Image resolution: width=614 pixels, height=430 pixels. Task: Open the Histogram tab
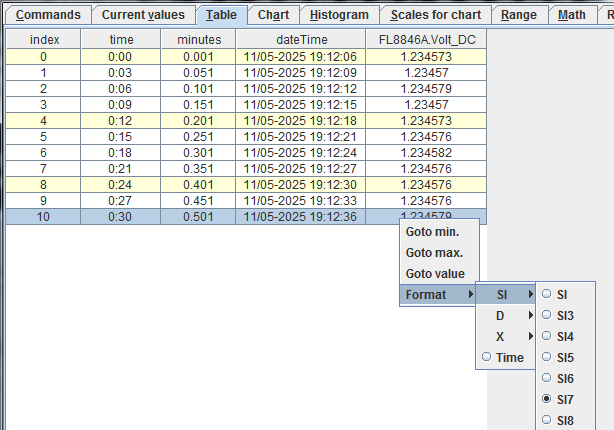pyautogui.click(x=338, y=15)
